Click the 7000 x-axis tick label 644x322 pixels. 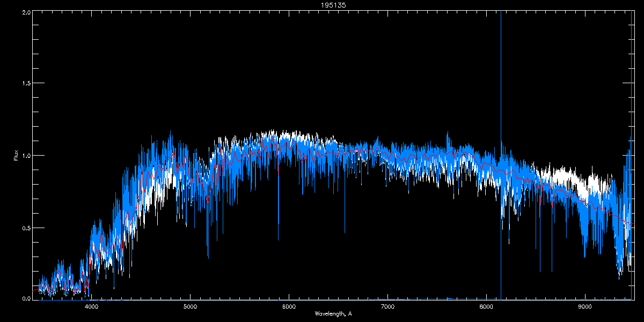[x=387, y=307]
